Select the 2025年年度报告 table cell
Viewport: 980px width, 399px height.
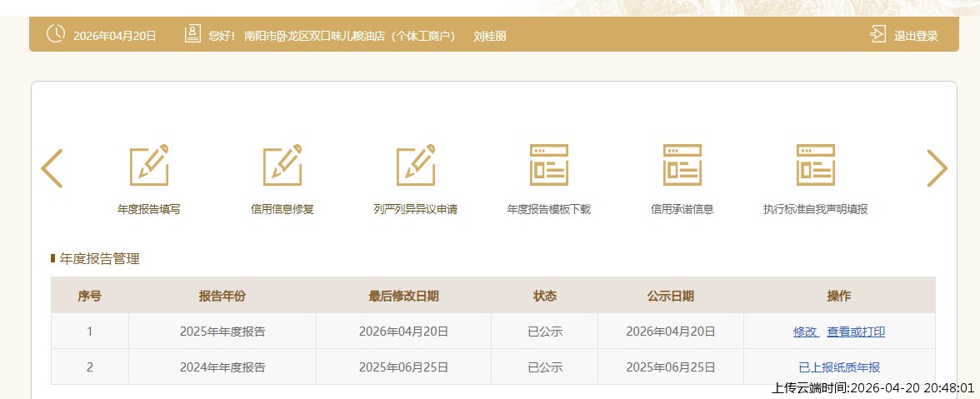pyautogui.click(x=222, y=332)
